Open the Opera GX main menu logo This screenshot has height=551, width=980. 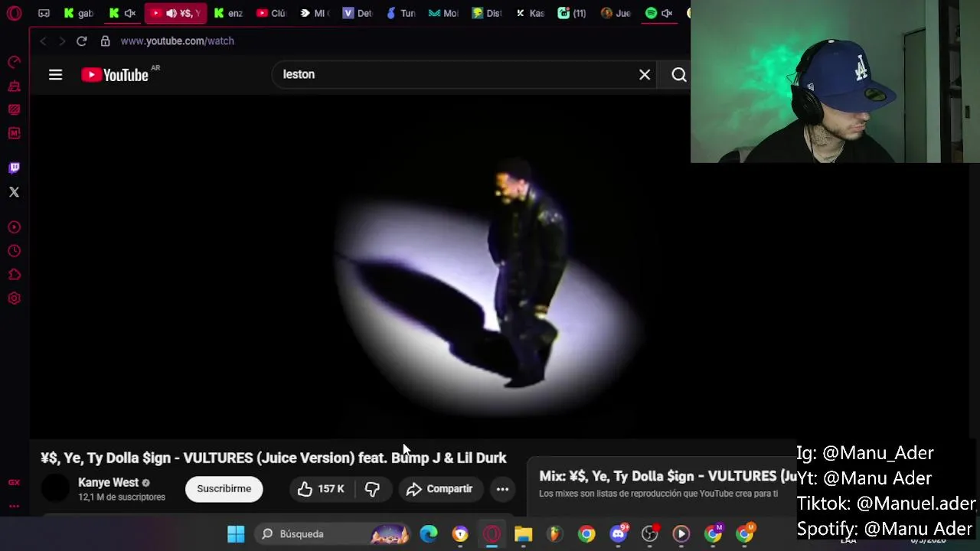[x=14, y=13]
